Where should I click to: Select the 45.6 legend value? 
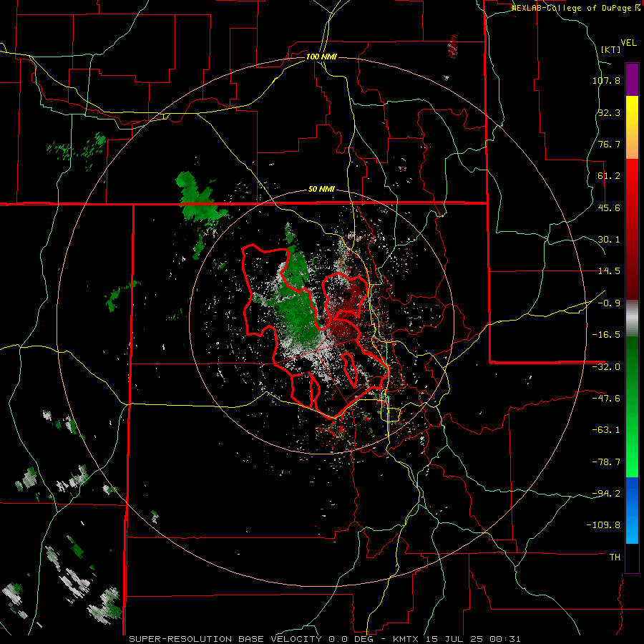[609, 208]
